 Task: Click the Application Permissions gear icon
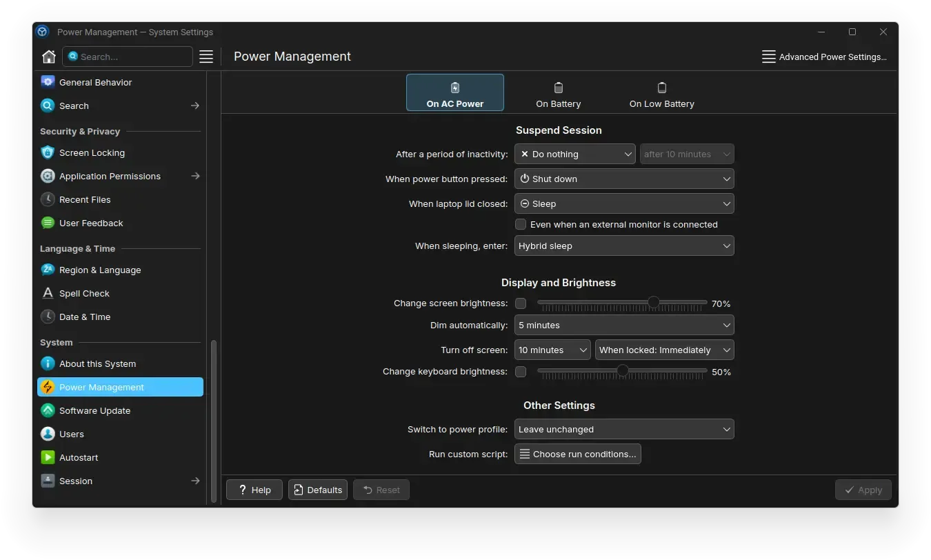tap(48, 176)
